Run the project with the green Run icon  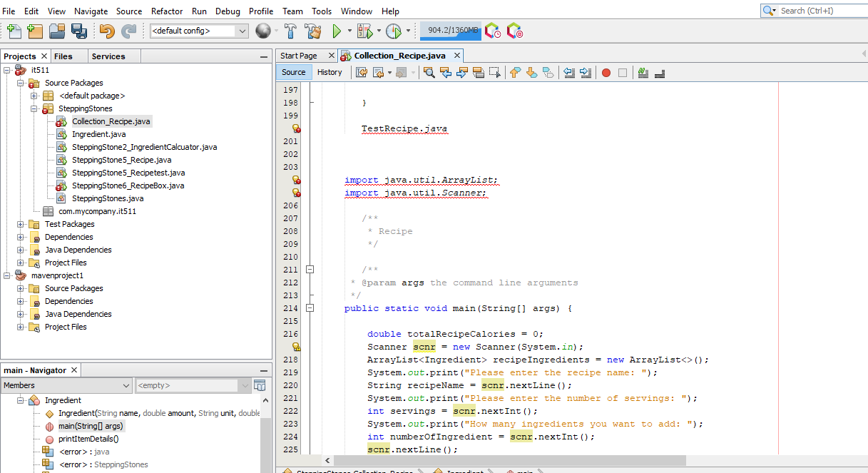pos(336,31)
